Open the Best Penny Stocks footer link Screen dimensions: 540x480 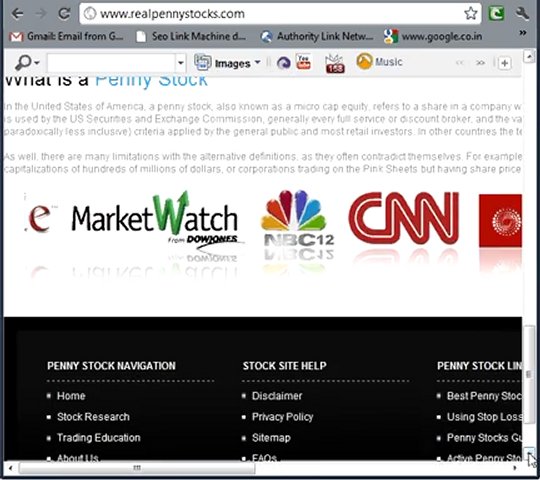[484, 396]
